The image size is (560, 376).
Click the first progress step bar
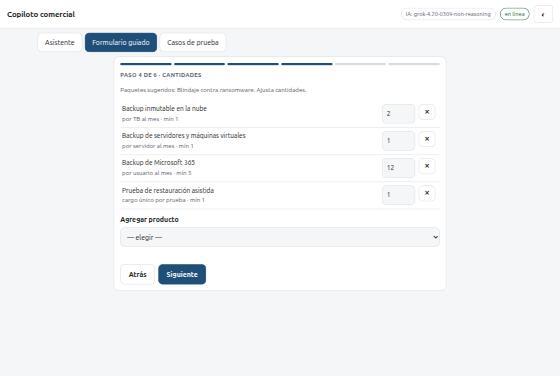click(x=146, y=64)
